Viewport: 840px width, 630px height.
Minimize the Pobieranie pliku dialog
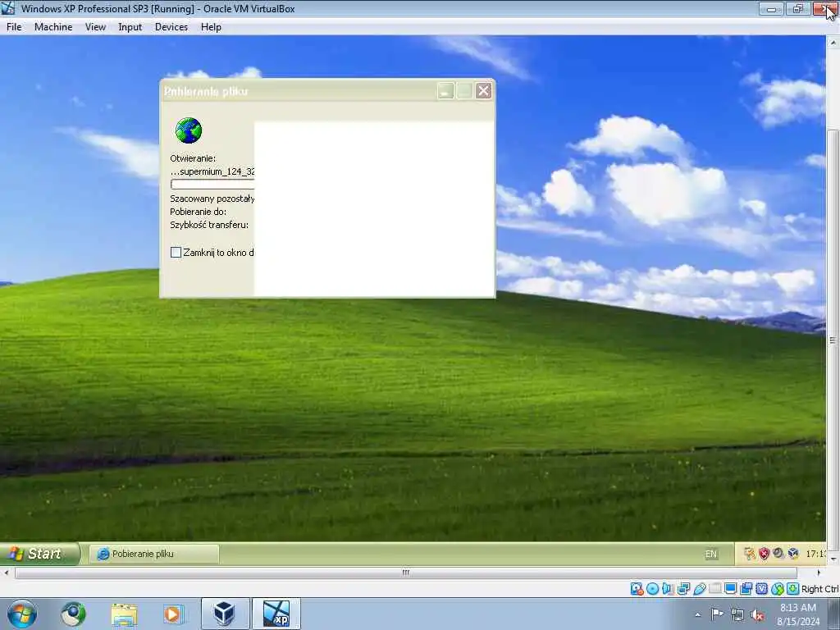[445, 91]
